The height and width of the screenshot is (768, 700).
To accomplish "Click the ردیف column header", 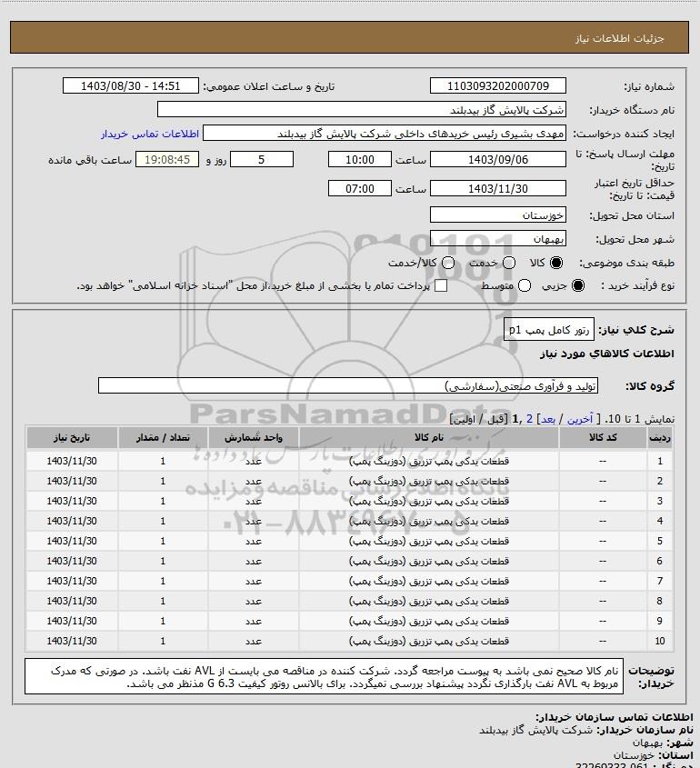I will [x=660, y=437].
